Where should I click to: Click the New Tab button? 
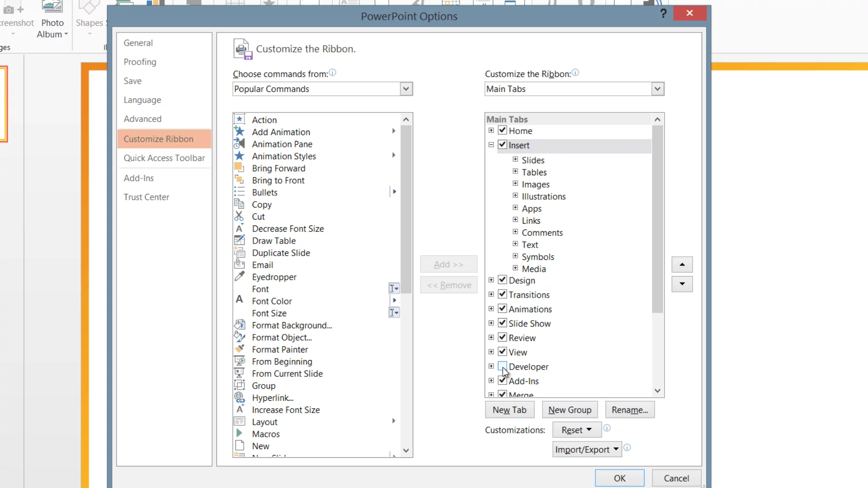(509, 410)
